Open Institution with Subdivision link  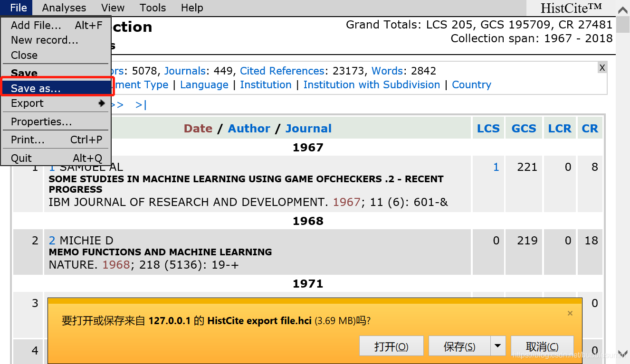tap(372, 85)
